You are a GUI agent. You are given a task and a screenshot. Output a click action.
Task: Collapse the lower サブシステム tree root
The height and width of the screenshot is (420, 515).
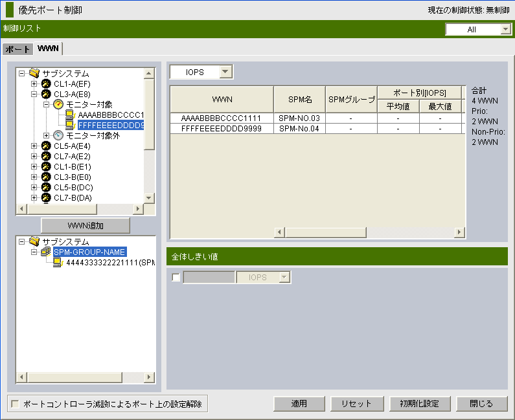(x=21, y=241)
